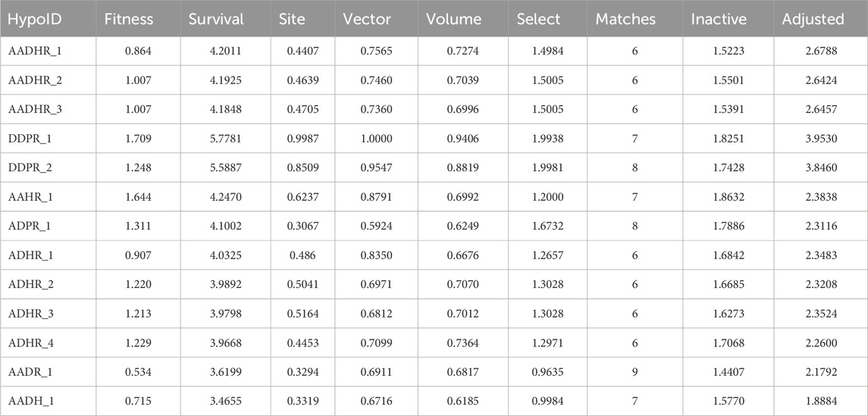
Task: Click the ADHR_4 row label
Action: click(30, 342)
